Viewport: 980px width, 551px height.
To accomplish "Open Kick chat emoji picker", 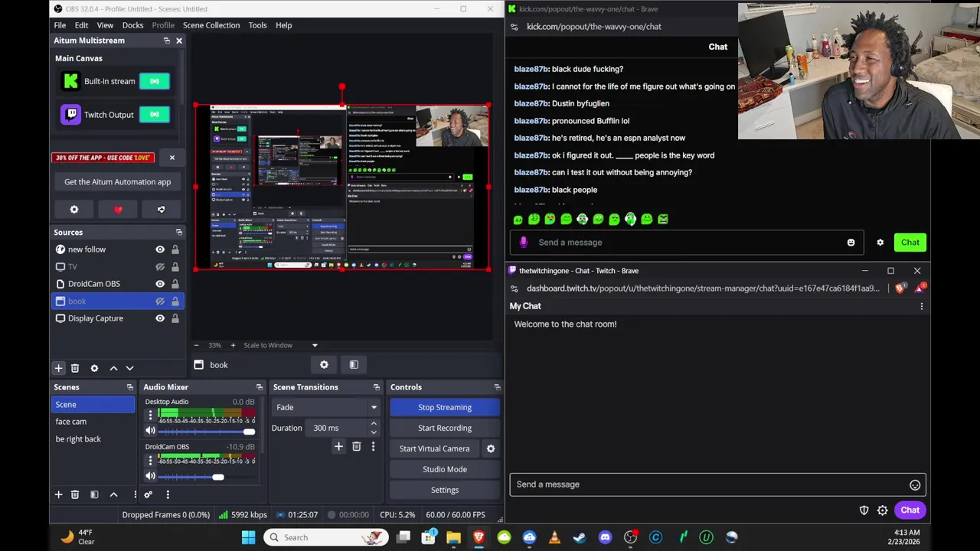I will (851, 243).
